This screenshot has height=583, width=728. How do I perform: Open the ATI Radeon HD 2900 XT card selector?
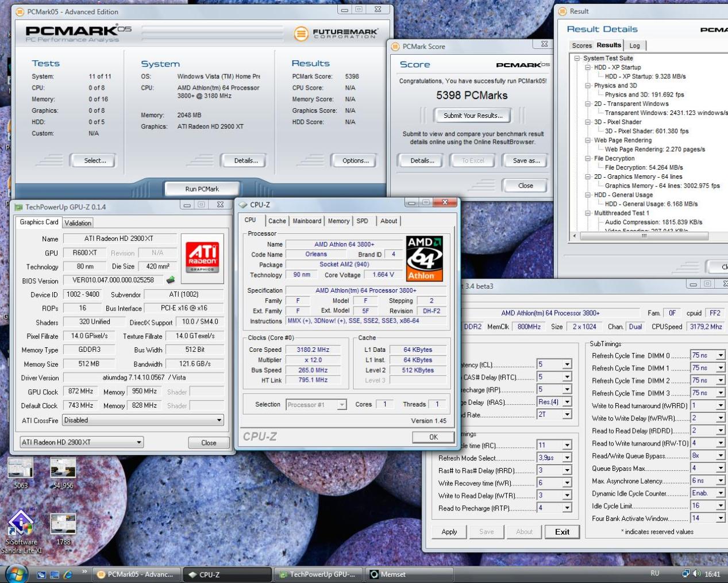click(x=139, y=442)
